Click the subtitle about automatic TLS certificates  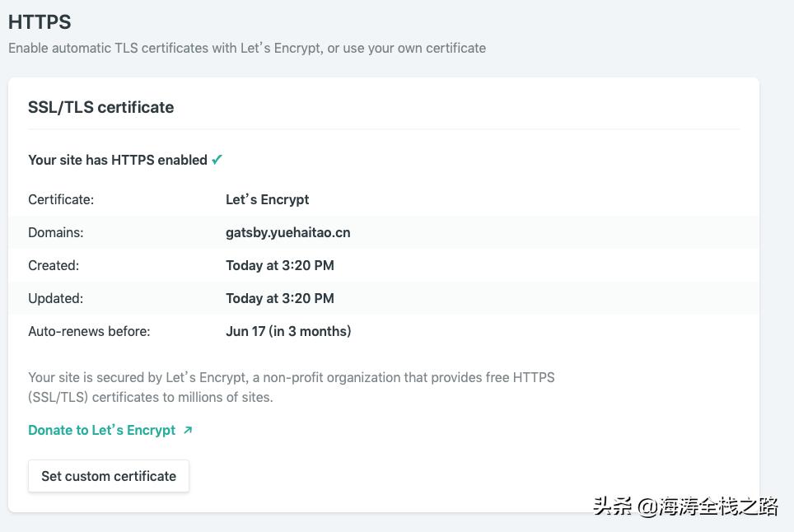tap(245, 48)
